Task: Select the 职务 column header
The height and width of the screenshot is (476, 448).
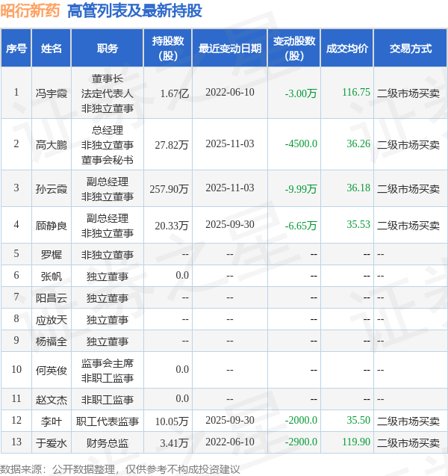Action: (107, 49)
